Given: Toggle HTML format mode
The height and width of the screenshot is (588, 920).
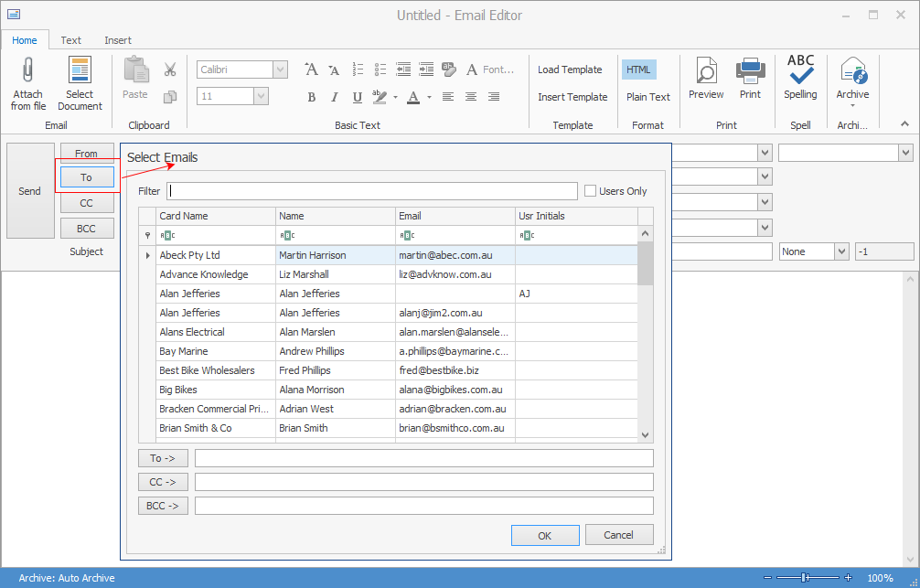Looking at the screenshot, I should point(638,69).
